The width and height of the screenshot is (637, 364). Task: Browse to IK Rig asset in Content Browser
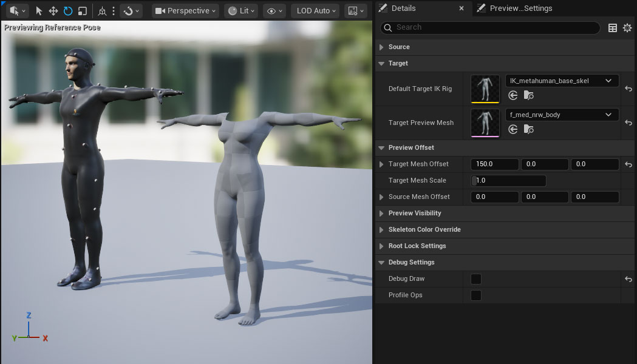(529, 95)
